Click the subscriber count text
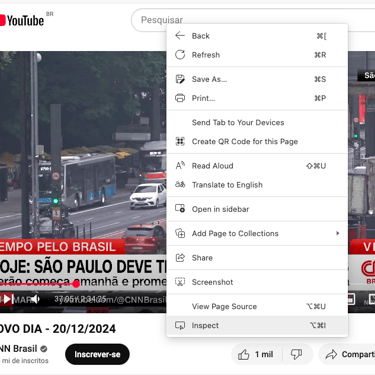The image size is (375, 375). tap(24, 361)
